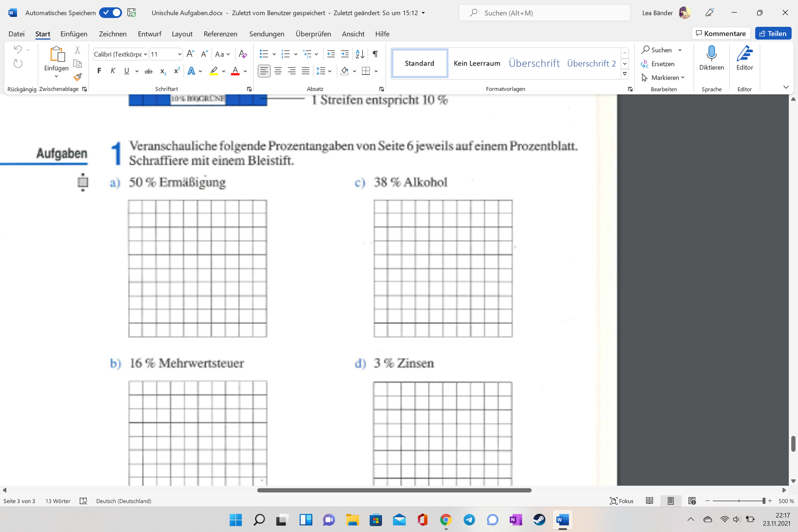Click the Redo circular arrow icon
Image resolution: width=798 pixels, height=532 pixels.
pos(18,63)
